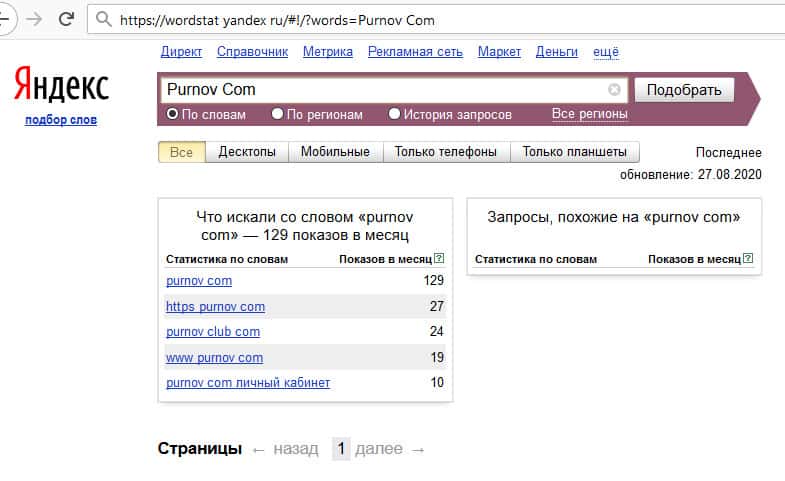Image resolution: width=785 pixels, height=481 pixels.
Task: Click the browser reload icon
Action: click(67, 19)
